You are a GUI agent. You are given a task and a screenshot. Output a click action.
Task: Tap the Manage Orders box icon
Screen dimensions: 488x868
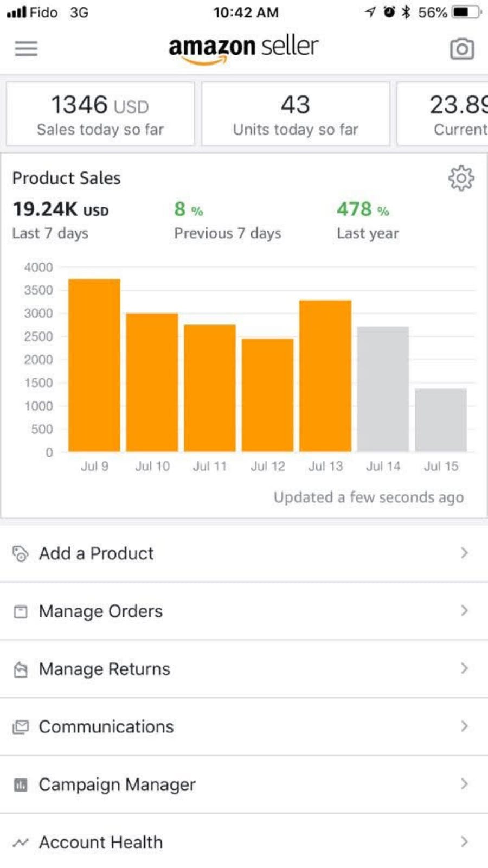tap(20, 611)
